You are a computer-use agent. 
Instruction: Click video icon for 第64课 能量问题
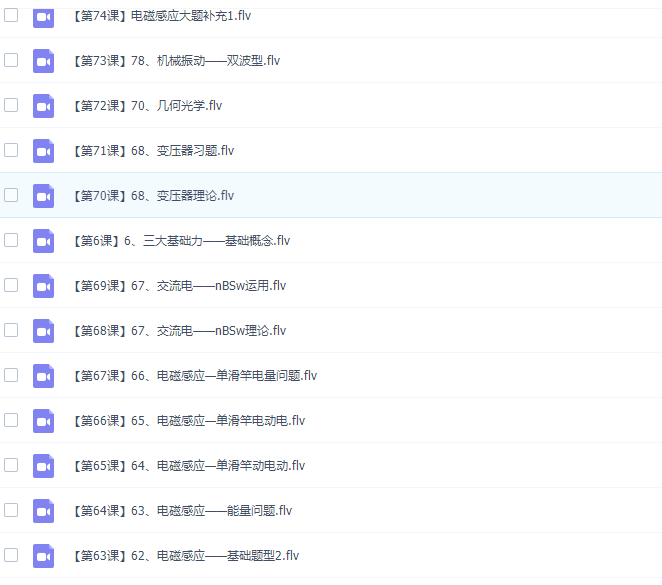tap(43, 511)
